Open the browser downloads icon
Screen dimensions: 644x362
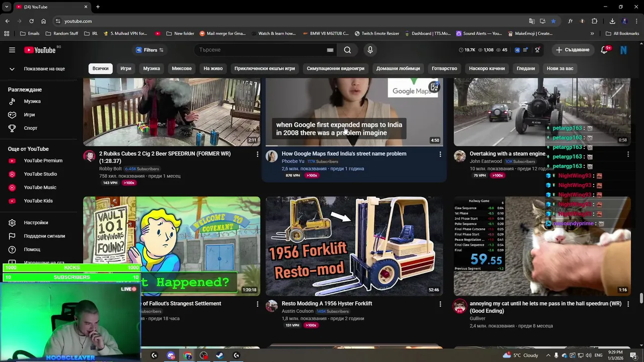click(612, 21)
